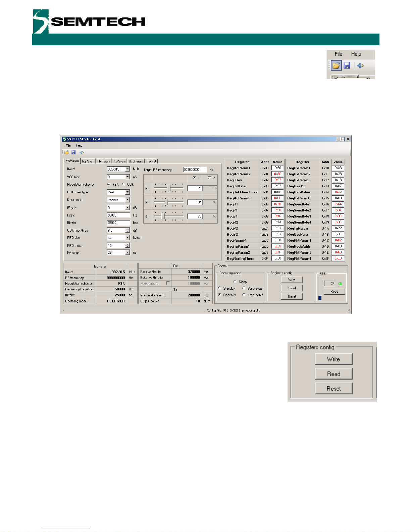Screen dimensions: 411x532
Task: Click the highlighted open-folder icon in the enlarged toolbar excerpt
Action: 336,65
